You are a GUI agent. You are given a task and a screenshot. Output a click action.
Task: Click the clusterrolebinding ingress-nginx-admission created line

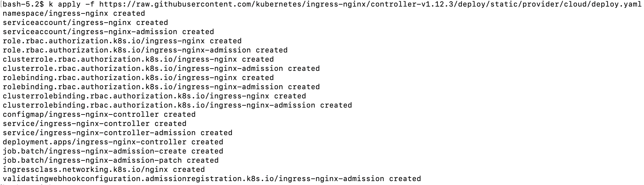coord(177,105)
